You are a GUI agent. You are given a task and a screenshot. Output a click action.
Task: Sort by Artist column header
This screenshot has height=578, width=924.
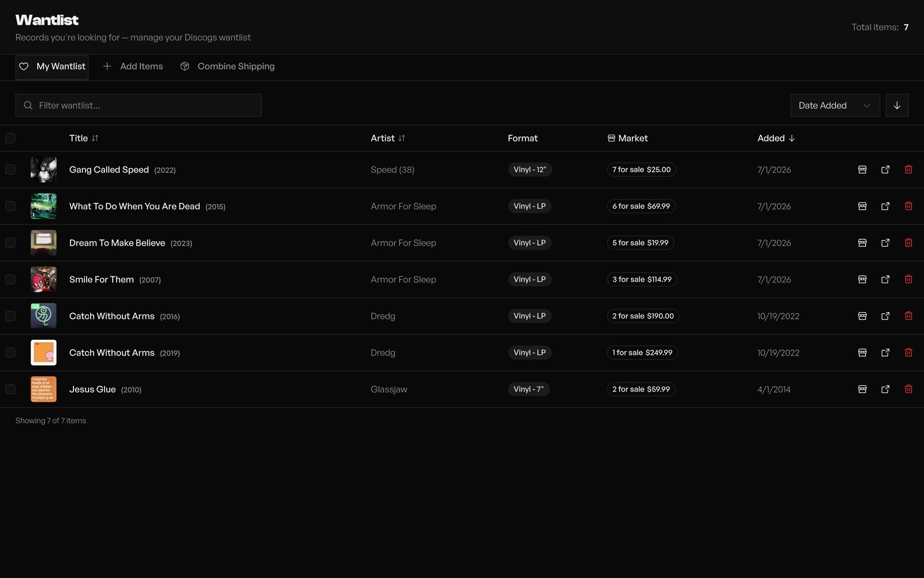tap(388, 138)
